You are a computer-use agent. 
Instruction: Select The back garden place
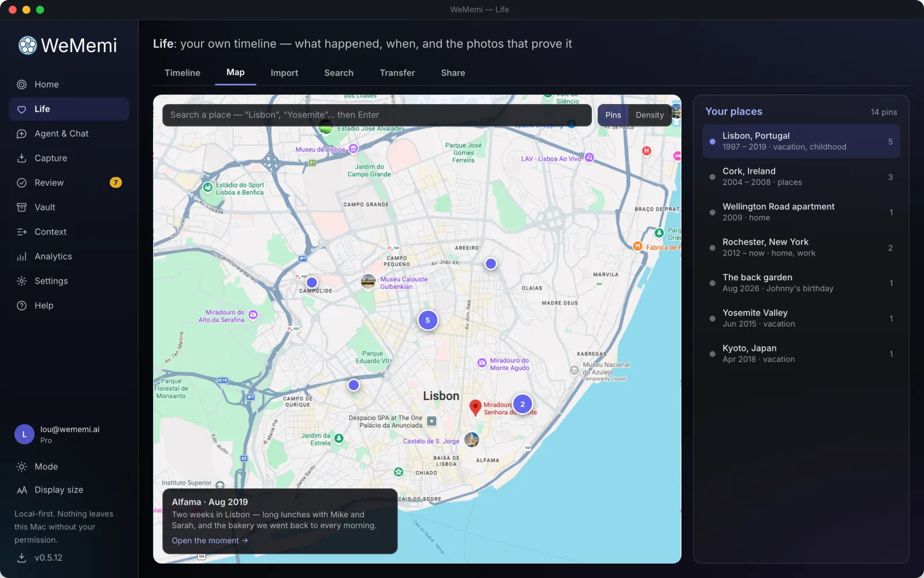(x=801, y=283)
